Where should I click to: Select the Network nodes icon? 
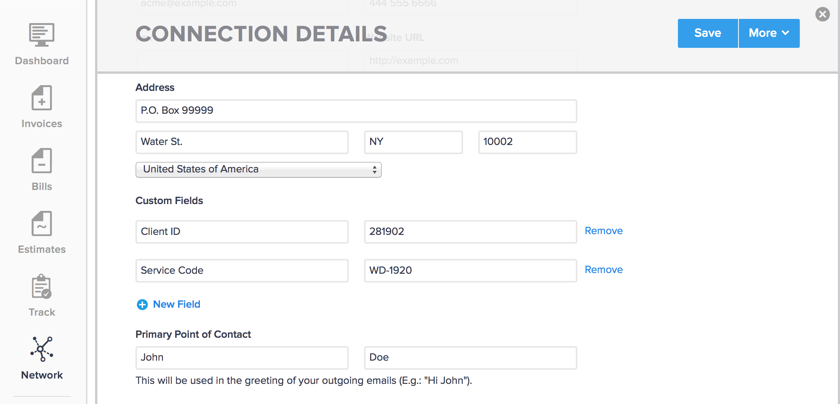(x=42, y=349)
